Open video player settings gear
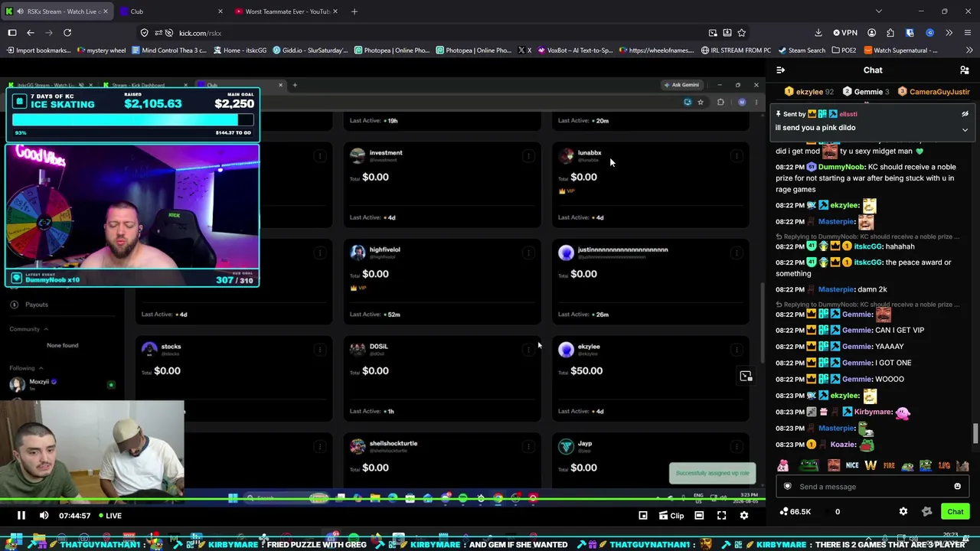The height and width of the screenshot is (551, 980). click(x=743, y=516)
